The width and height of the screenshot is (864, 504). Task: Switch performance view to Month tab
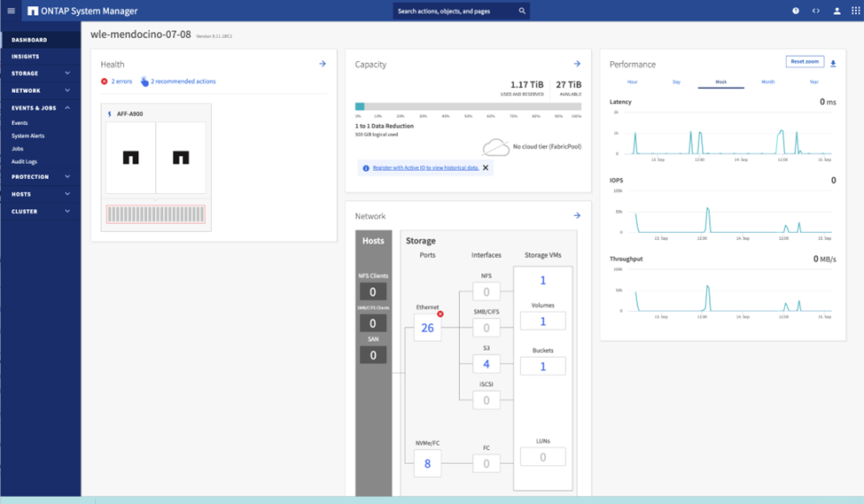pyautogui.click(x=767, y=81)
